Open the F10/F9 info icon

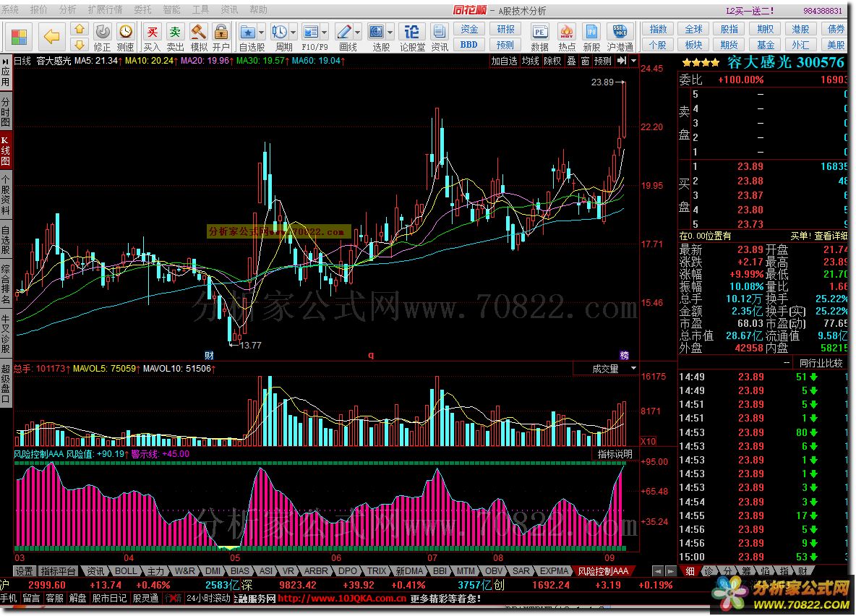[311, 32]
